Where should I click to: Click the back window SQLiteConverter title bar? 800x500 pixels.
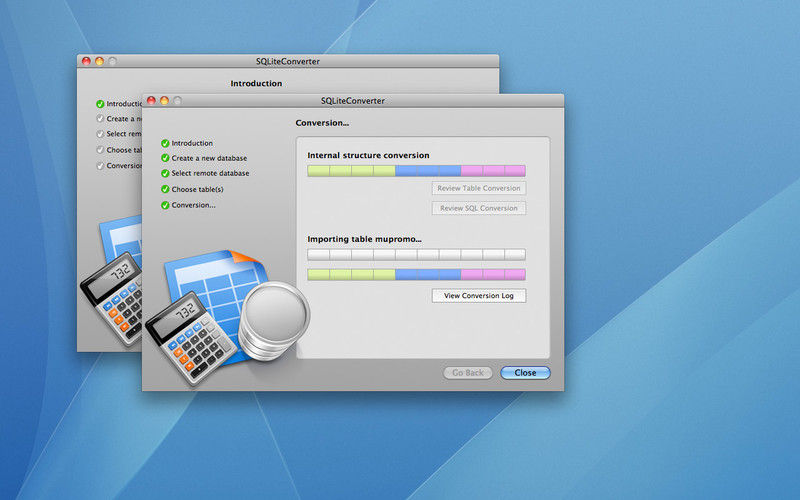[288, 61]
